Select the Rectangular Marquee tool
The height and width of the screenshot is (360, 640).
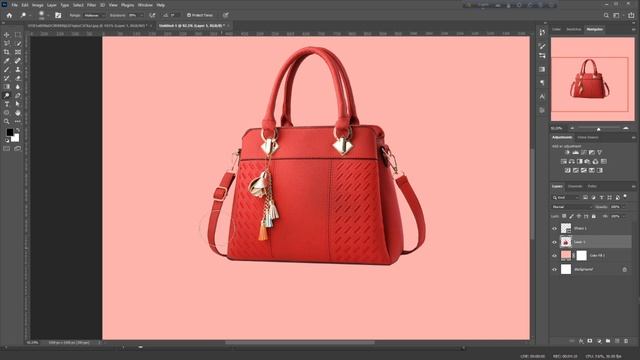18,35
